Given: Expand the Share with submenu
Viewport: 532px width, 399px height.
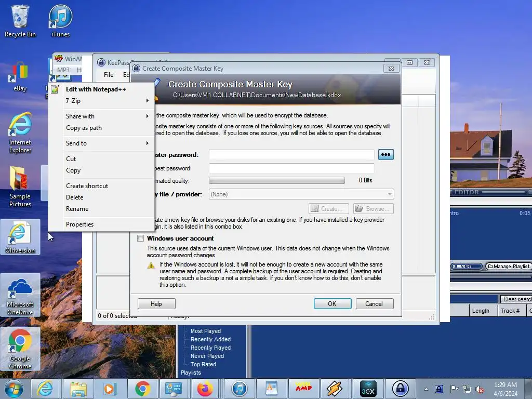Looking at the screenshot, I should point(102,116).
